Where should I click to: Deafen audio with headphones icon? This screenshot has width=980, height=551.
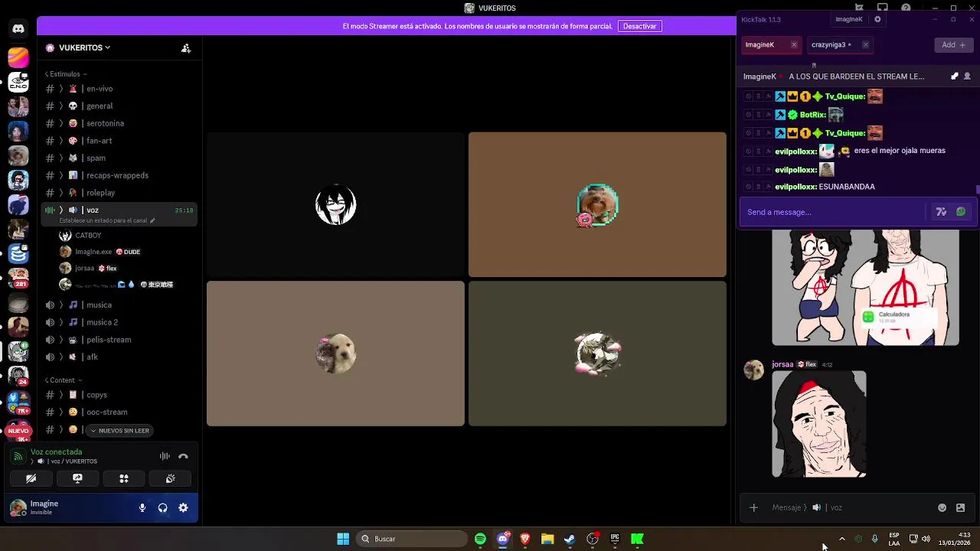tap(162, 507)
